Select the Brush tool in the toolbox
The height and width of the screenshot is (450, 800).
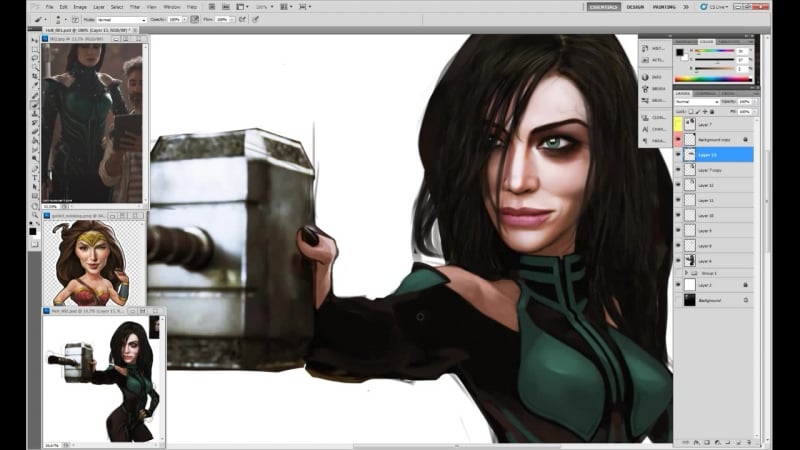(34, 104)
